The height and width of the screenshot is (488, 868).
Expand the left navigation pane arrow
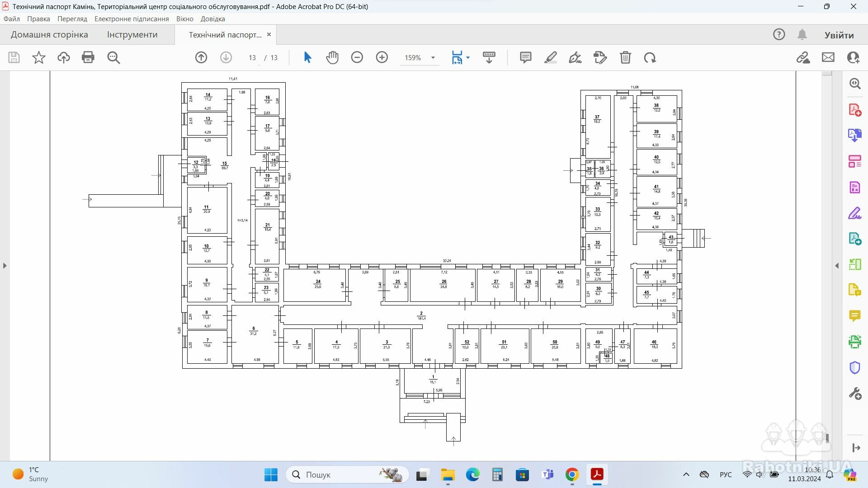click(5, 266)
